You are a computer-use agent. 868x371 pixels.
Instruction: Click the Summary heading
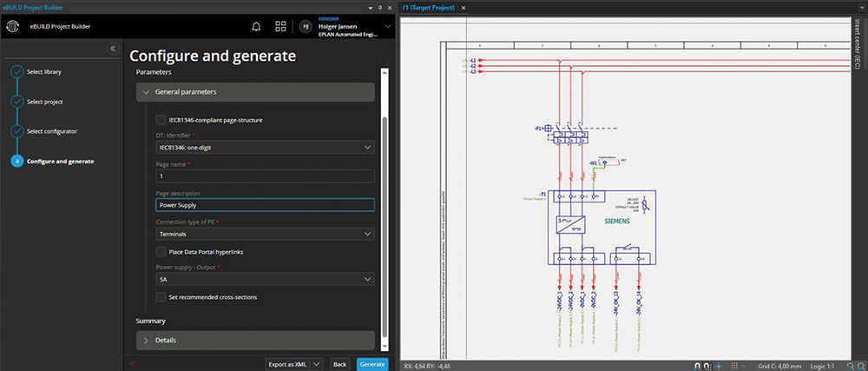coord(150,321)
